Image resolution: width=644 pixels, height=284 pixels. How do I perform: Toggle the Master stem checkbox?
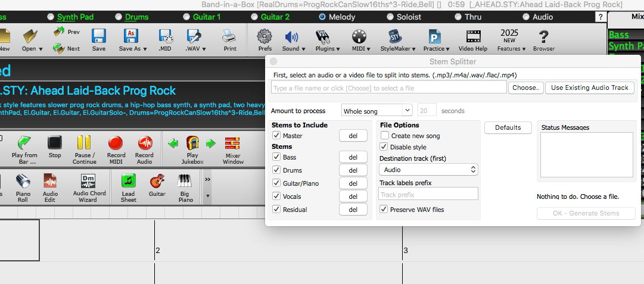276,135
